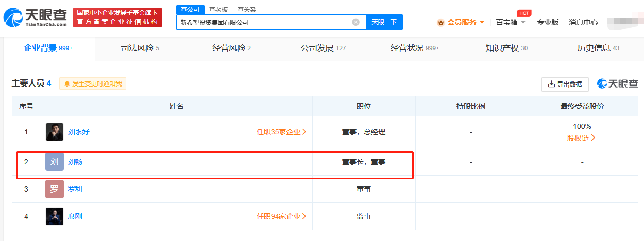Click the 100% beneficial share value
The height and width of the screenshot is (241, 644).
coord(582,126)
